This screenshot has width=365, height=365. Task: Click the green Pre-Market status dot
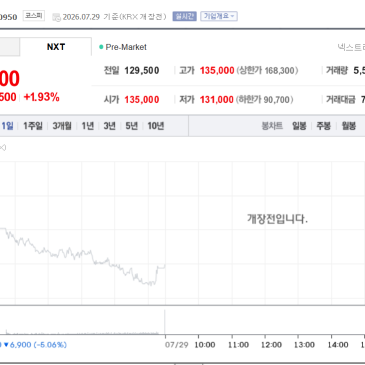click(x=101, y=47)
